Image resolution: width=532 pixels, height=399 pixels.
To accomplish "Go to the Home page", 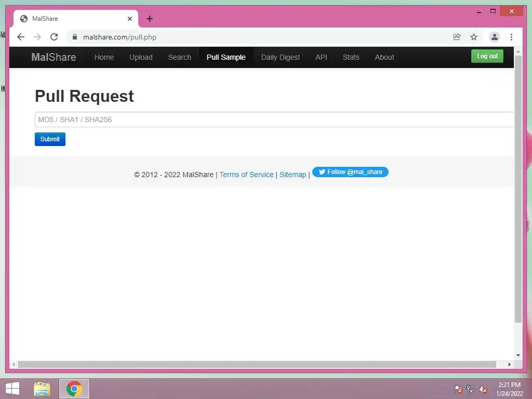I will point(104,57).
